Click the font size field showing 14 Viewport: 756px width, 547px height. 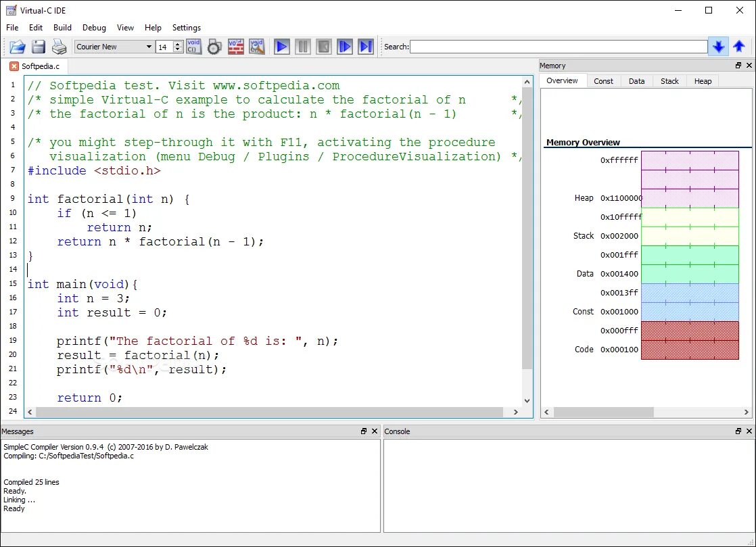164,47
